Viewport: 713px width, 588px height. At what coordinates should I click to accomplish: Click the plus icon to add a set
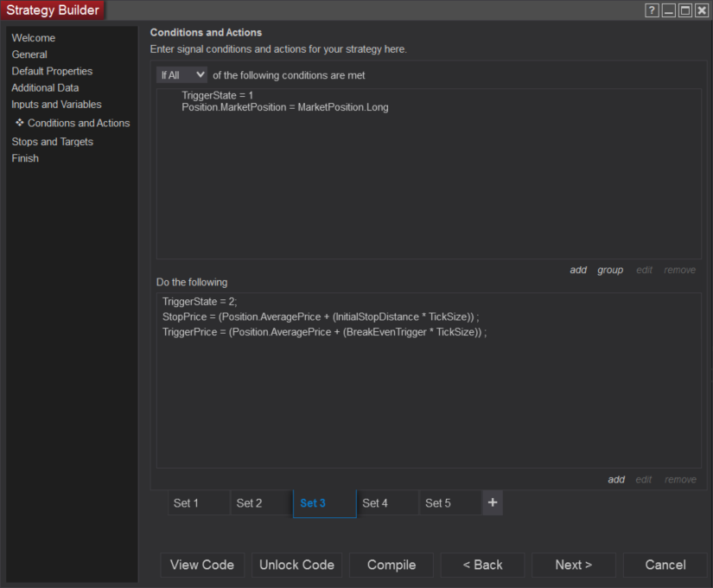pos(493,502)
